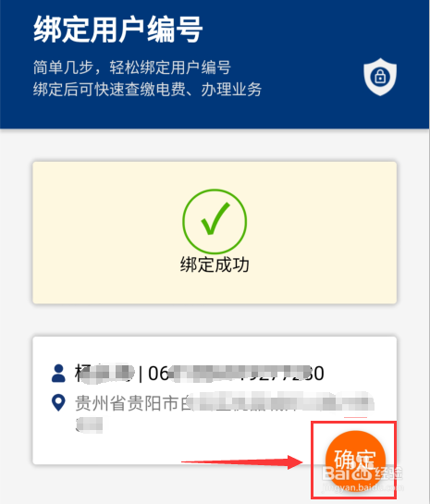Click the 绑定成功 status text
The width and height of the screenshot is (430, 504).
[x=215, y=264]
